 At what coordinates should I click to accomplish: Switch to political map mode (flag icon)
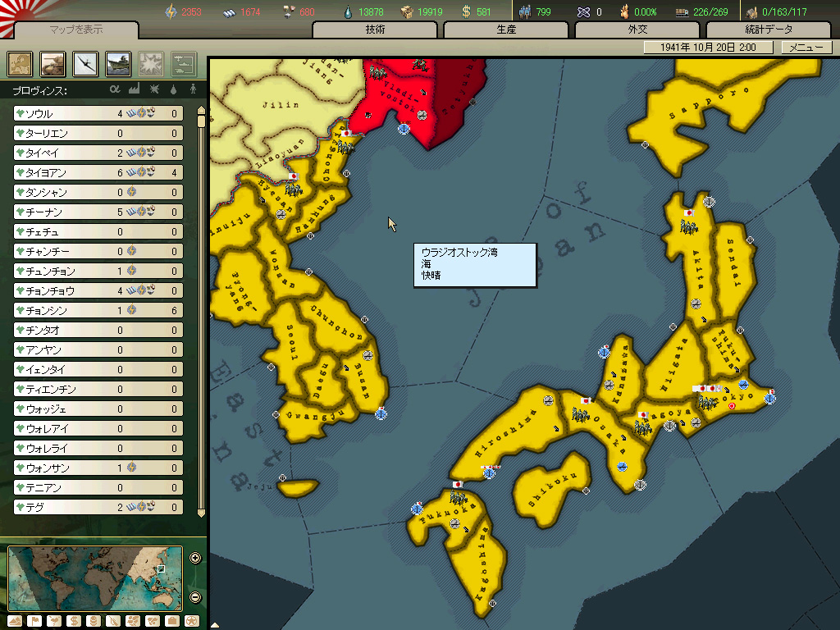tap(35, 620)
